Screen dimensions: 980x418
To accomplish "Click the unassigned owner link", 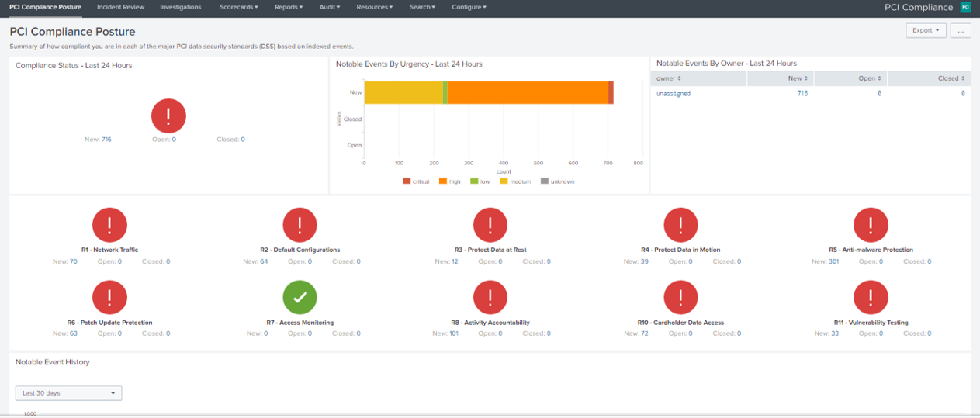I will [673, 93].
